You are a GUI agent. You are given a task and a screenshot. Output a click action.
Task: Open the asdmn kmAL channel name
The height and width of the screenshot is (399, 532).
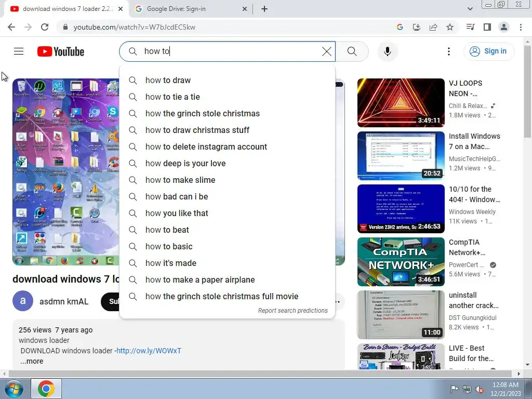64,301
